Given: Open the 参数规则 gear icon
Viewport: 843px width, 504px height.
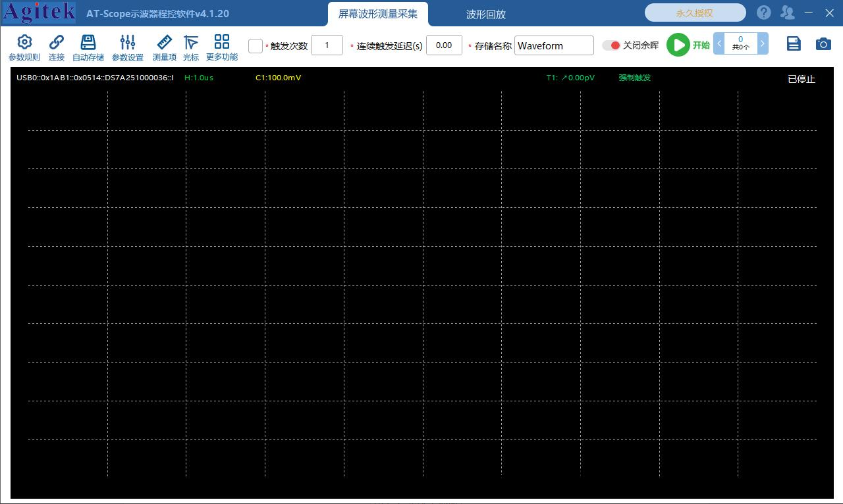Looking at the screenshot, I should [x=24, y=43].
